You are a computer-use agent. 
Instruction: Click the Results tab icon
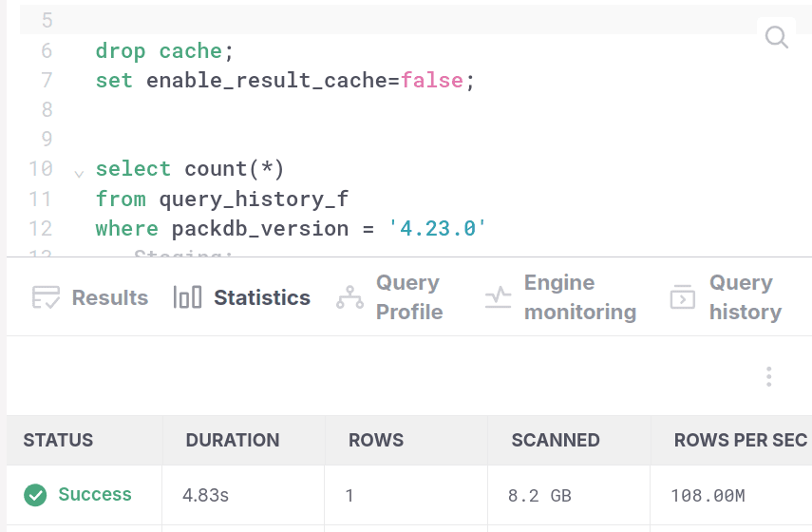click(46, 297)
